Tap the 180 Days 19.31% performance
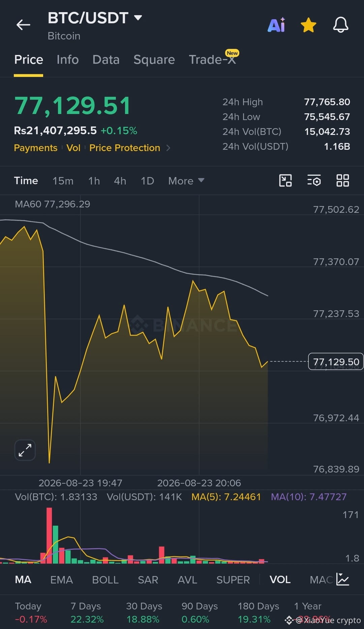The height and width of the screenshot is (629, 364). (258, 613)
